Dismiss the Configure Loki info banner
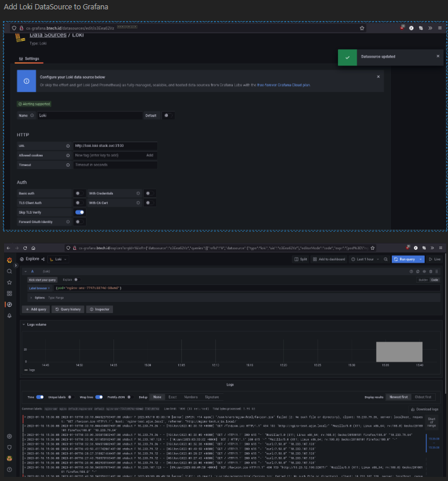The image size is (448, 481). (378, 77)
